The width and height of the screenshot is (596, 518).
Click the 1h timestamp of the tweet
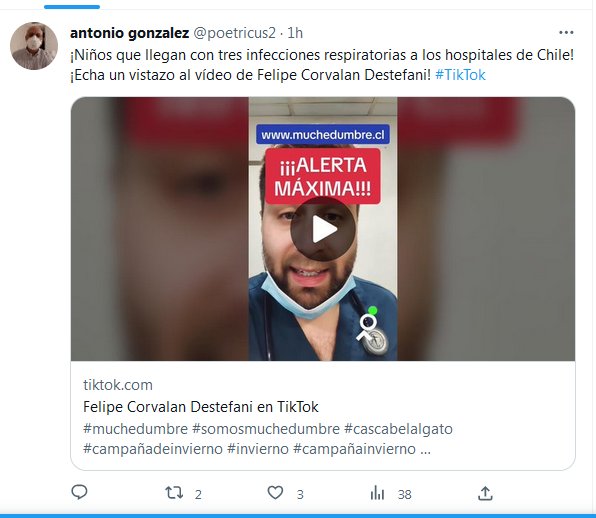click(x=295, y=33)
